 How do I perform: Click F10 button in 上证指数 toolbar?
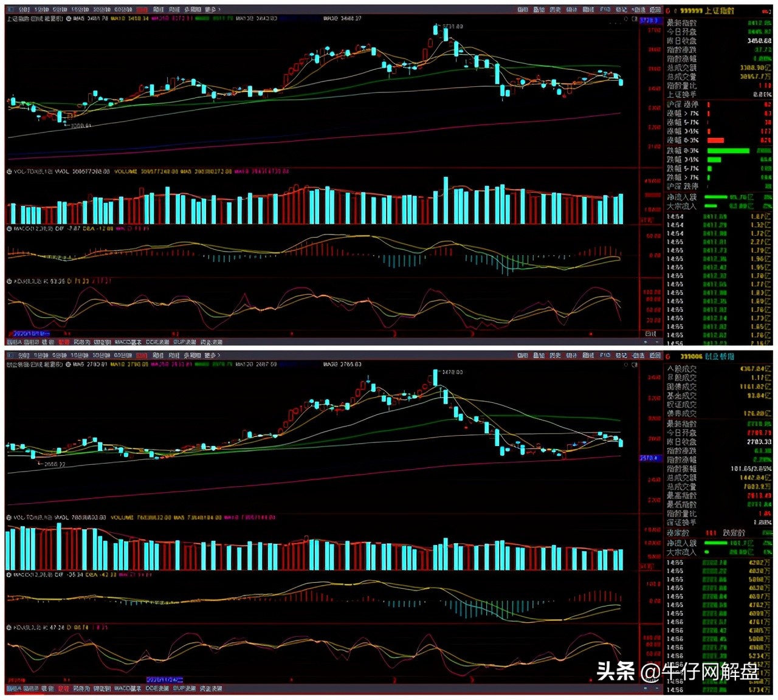click(x=605, y=10)
